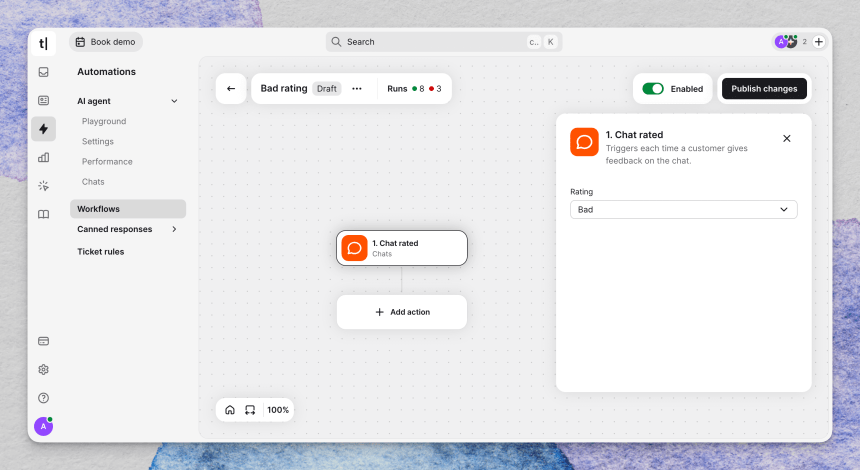Click the calendar icon on Book demo
The width and height of the screenshot is (860, 470).
click(x=80, y=42)
